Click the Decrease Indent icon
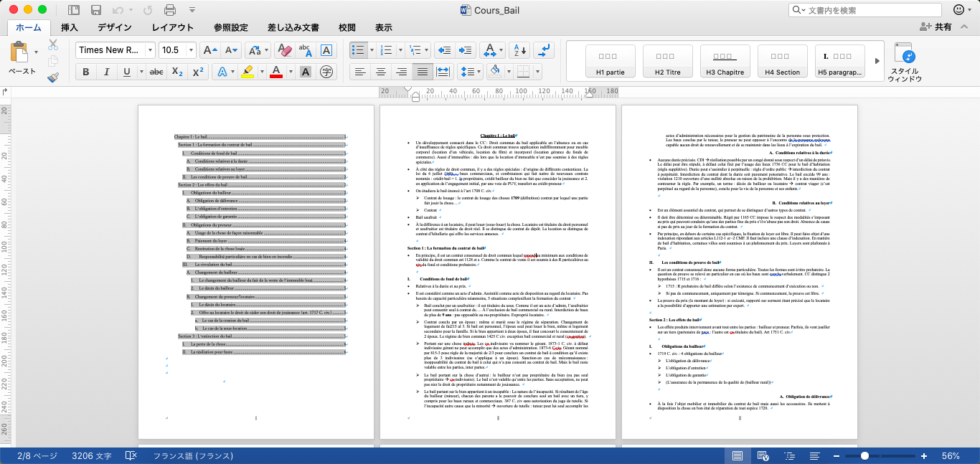Image resolution: width=980 pixels, height=464 pixels. (444, 50)
